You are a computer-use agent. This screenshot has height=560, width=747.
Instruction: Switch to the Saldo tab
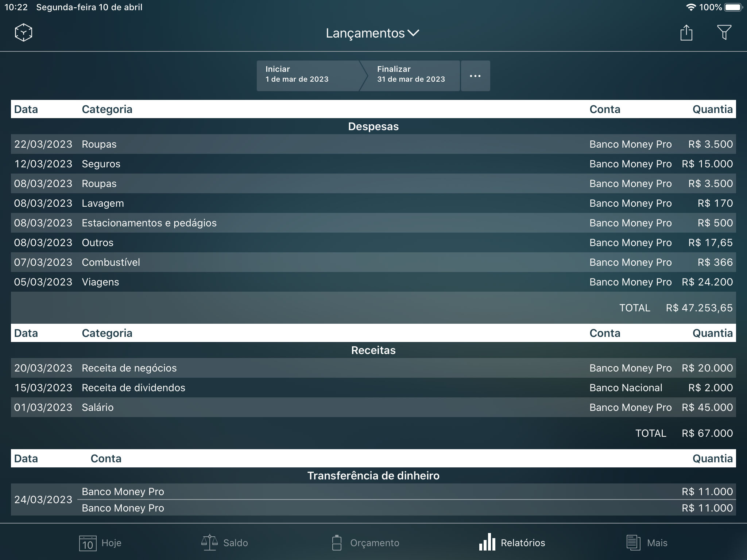coord(225,543)
